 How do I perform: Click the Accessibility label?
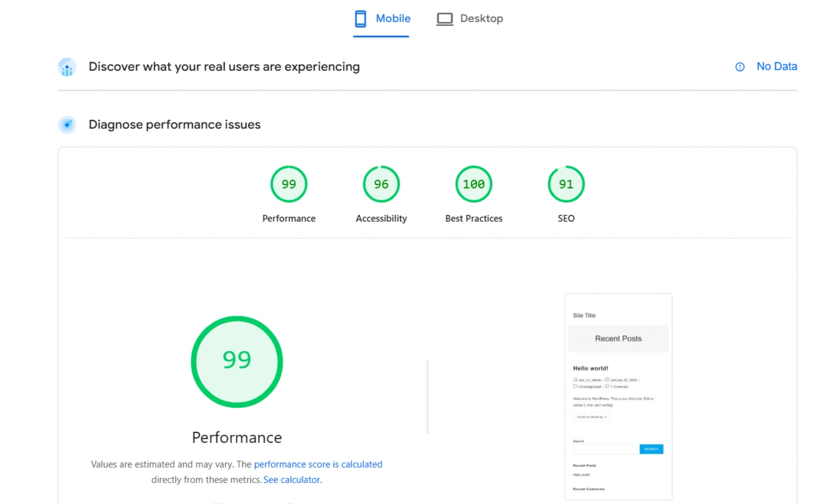(x=381, y=219)
